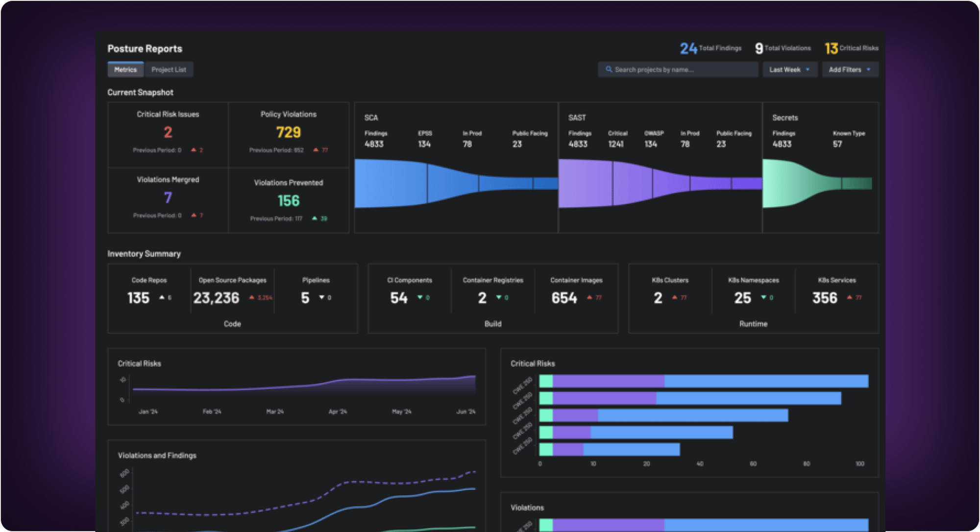Click the purple SAST funnel chart
The height and width of the screenshot is (532, 980).
point(660,183)
